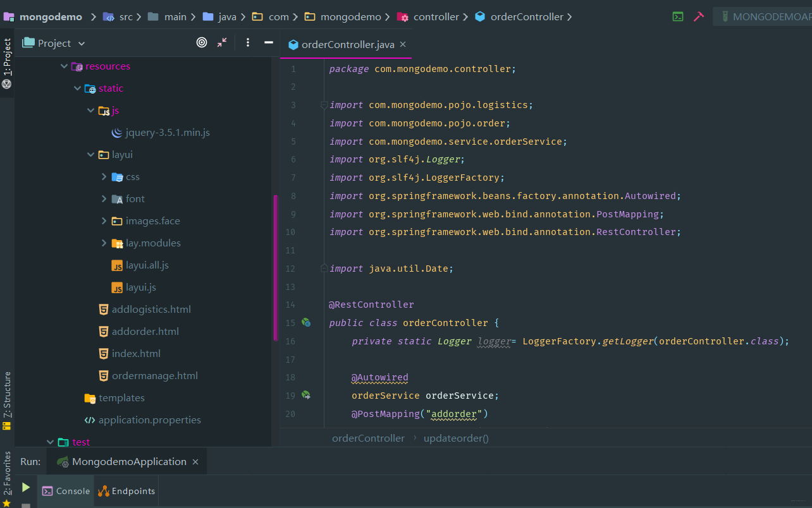Click the green rerun play icon
This screenshot has width=812, height=508.
(26, 487)
